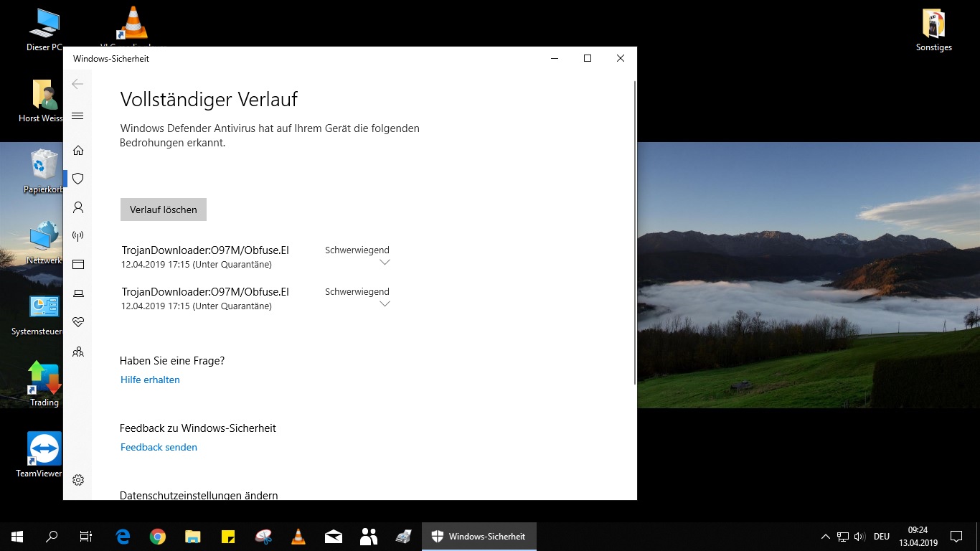Click the window's vertical scrollbar
This screenshot has height=551, width=980.
[634, 233]
